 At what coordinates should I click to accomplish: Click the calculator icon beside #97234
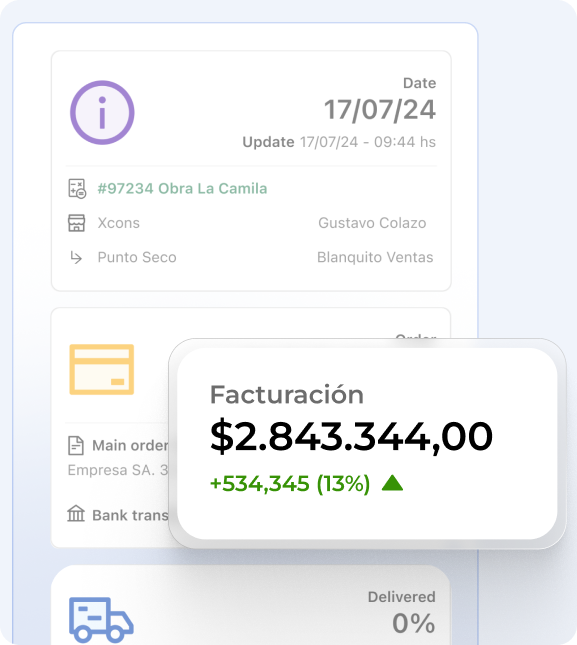pos(77,189)
